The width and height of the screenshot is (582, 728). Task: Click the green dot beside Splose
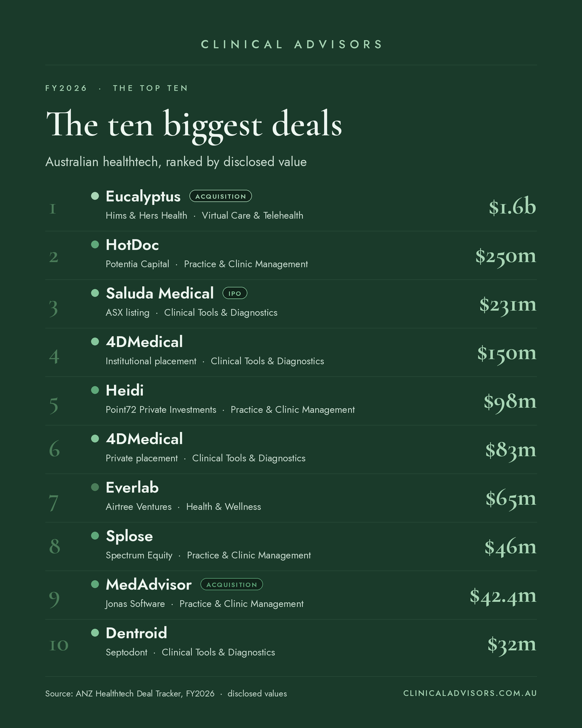point(95,535)
